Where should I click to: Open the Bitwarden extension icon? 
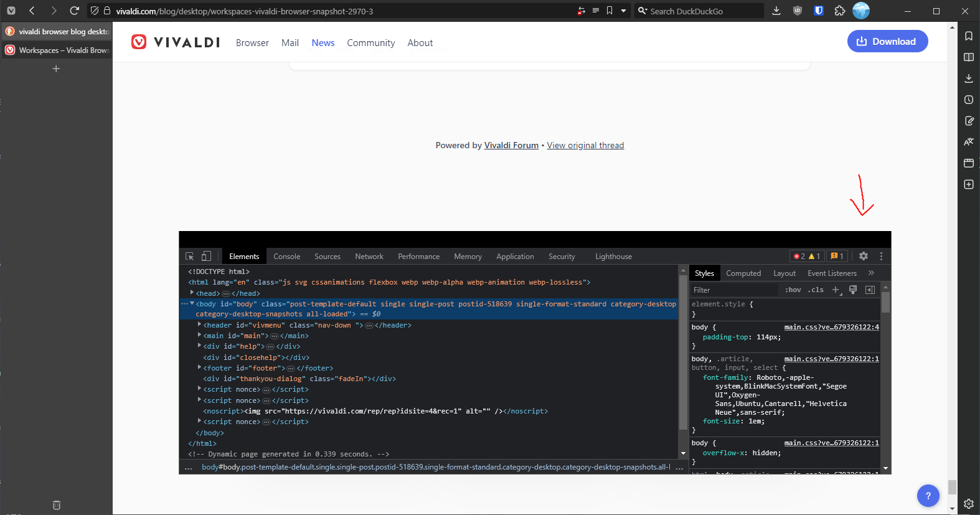(819, 11)
